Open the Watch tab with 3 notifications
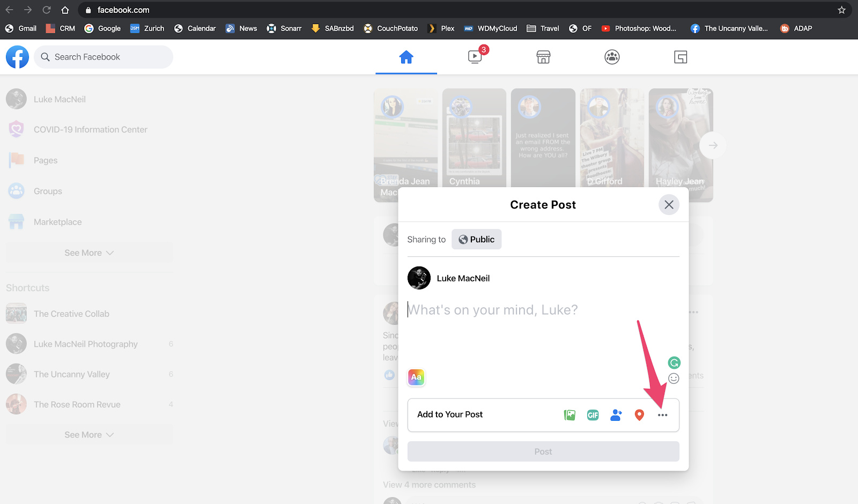Viewport: 858px width, 504px height. (x=475, y=57)
